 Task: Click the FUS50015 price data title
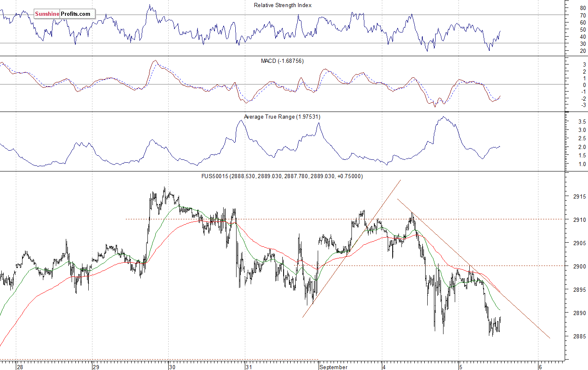click(x=282, y=176)
